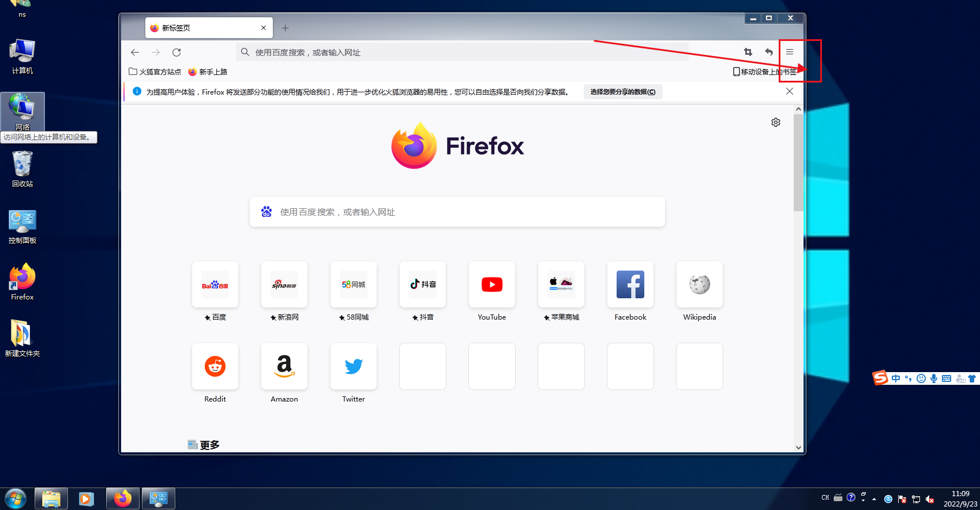
Task: Open the taskbar clock showing 11:09
Action: (960, 498)
